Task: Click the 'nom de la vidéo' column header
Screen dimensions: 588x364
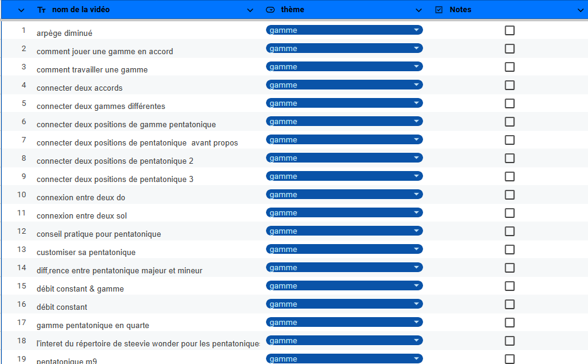Action: (80, 10)
